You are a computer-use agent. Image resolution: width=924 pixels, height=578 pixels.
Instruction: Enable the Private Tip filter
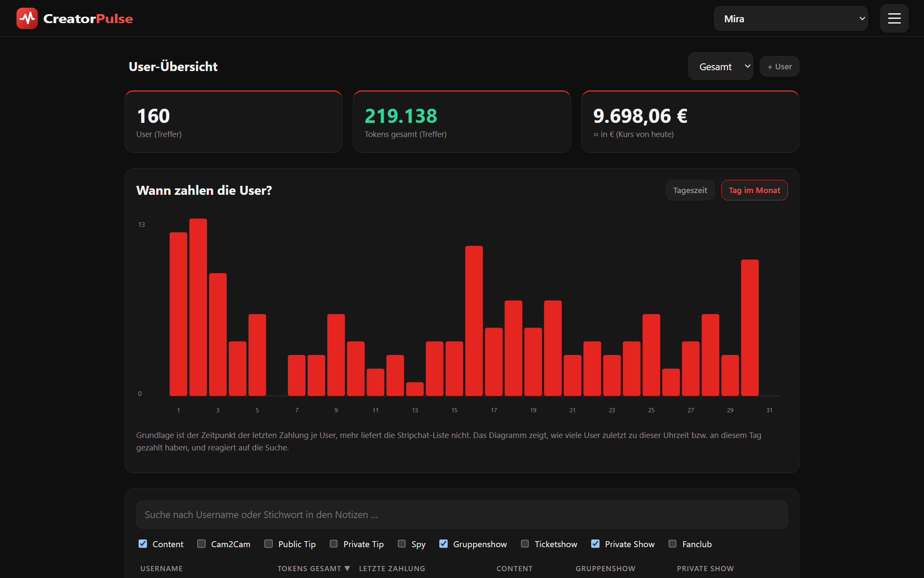pos(334,544)
